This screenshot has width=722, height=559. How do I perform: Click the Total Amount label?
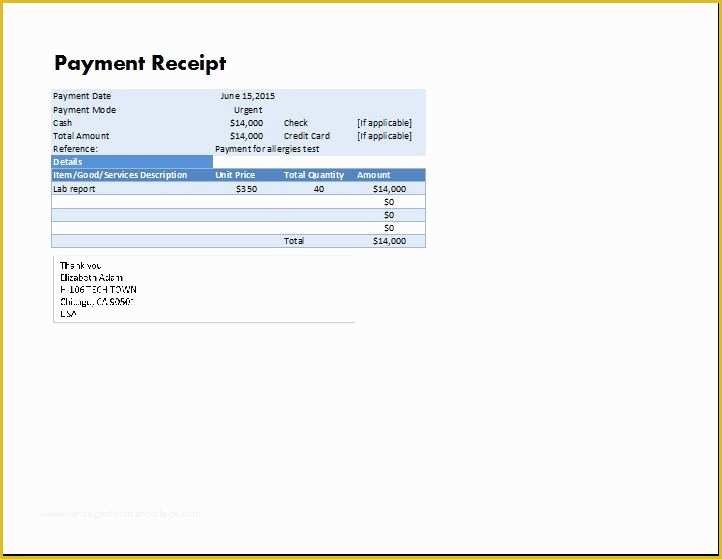click(81, 136)
